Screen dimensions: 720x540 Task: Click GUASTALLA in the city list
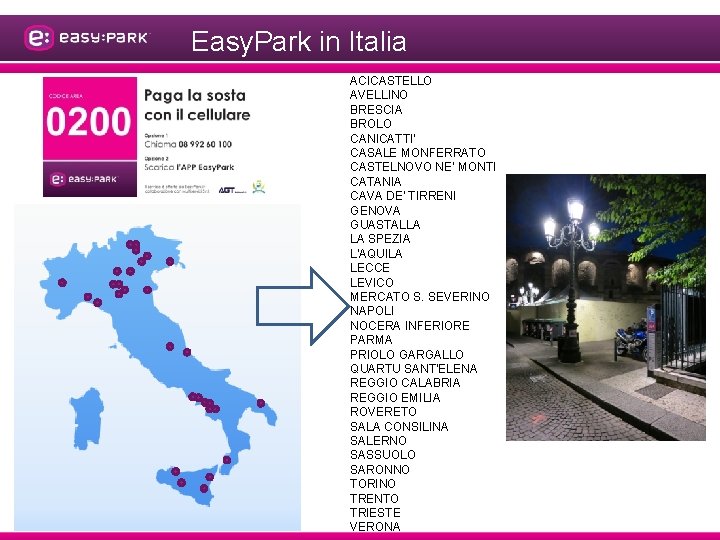point(385,225)
